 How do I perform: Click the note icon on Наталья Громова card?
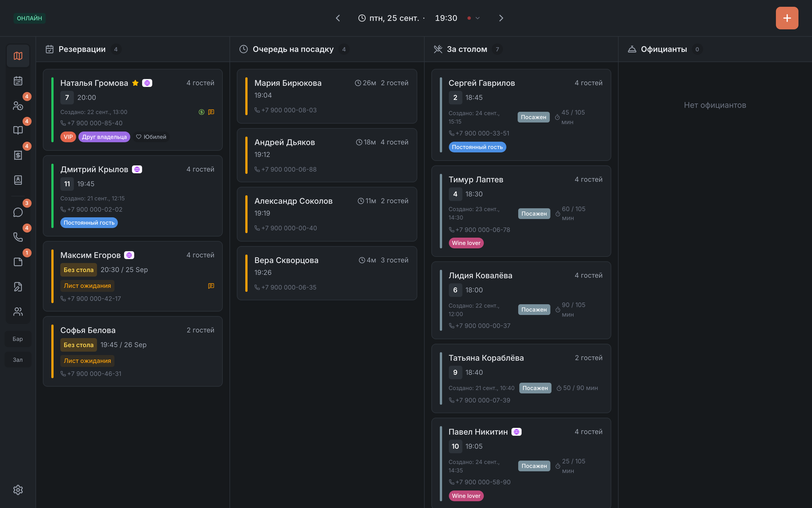click(x=211, y=112)
